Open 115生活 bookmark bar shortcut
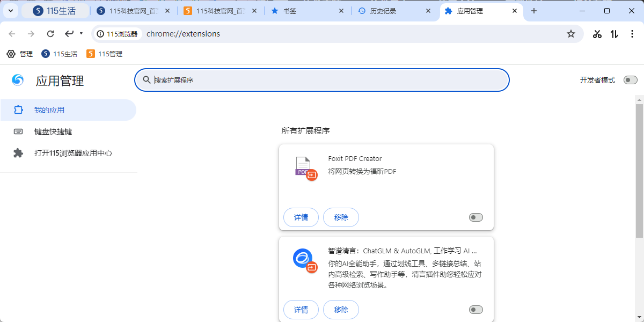This screenshot has height=322, width=644. tap(59, 54)
